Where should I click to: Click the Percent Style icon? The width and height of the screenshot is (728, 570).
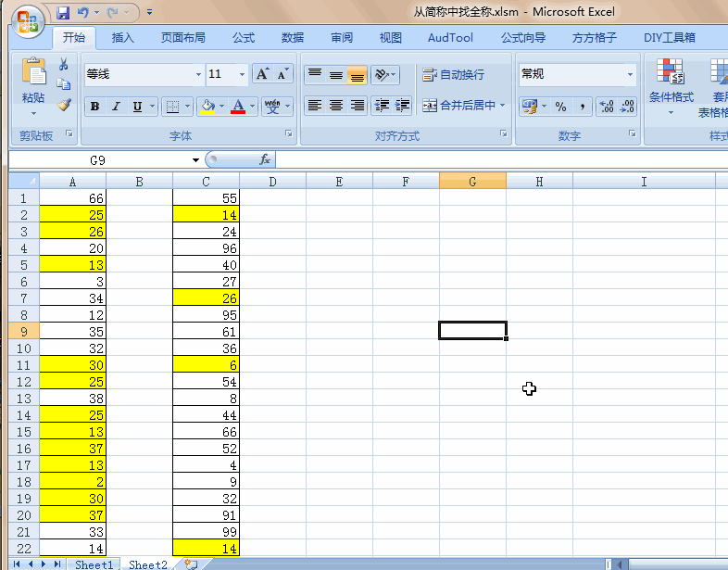[560, 107]
